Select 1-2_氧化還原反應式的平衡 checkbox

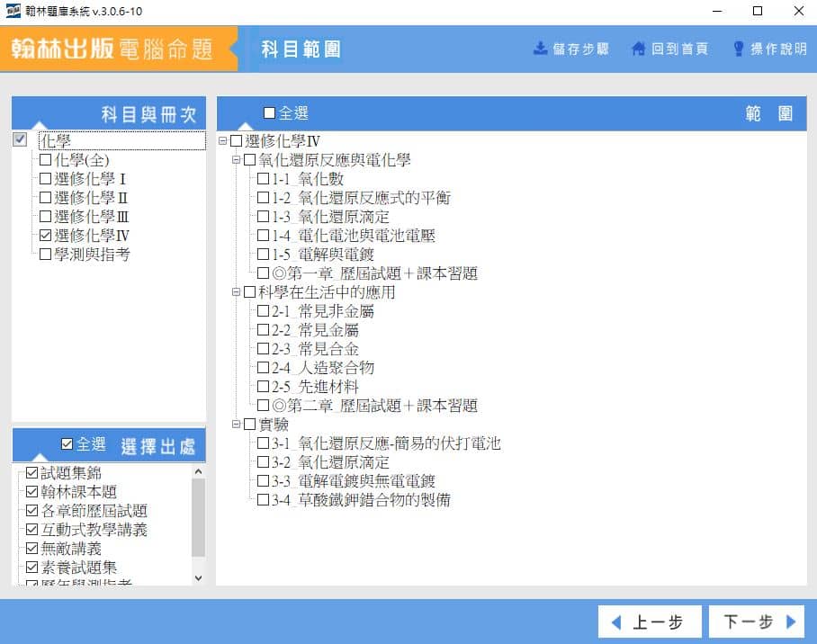pyautogui.click(x=263, y=198)
